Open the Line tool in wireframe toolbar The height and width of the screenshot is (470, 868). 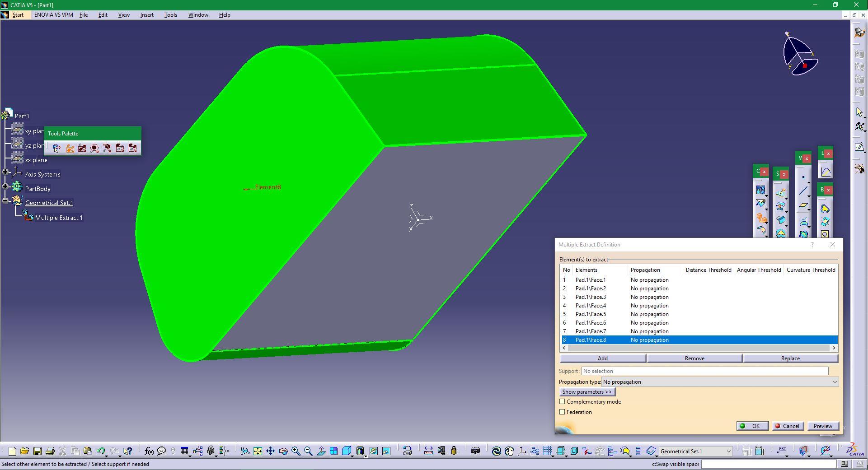point(803,190)
